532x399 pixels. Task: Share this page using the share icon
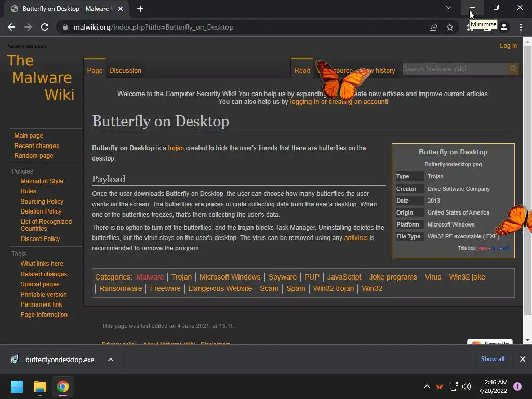(433, 27)
